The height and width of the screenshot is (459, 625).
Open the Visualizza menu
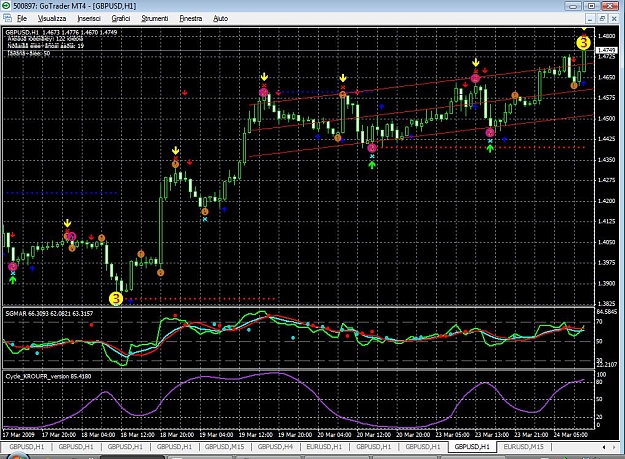pyautogui.click(x=52, y=18)
